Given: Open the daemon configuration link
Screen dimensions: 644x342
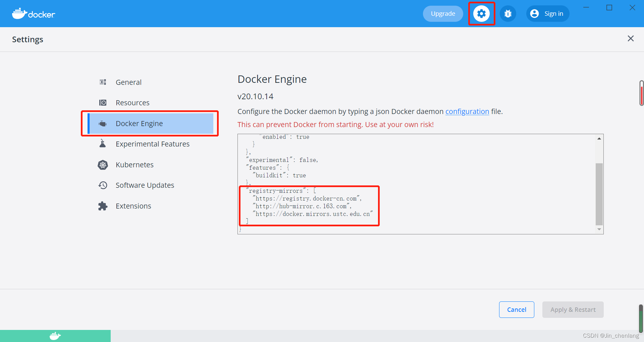Looking at the screenshot, I should (467, 111).
